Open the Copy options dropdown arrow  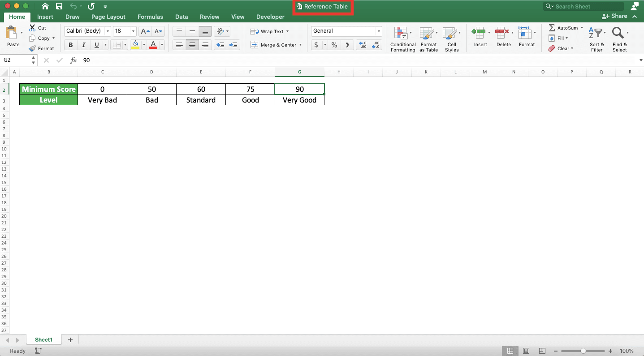[53, 38]
